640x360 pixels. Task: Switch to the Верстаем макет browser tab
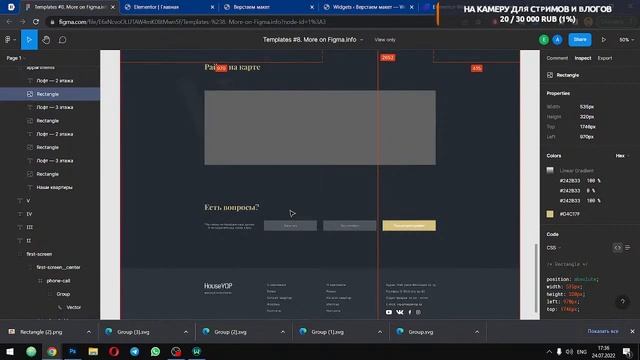point(269,7)
